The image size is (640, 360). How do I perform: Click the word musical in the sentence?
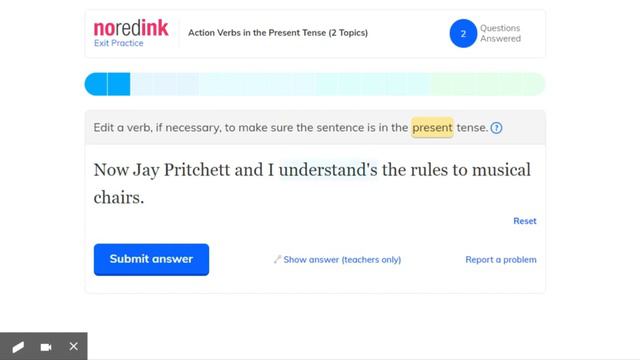click(x=501, y=170)
